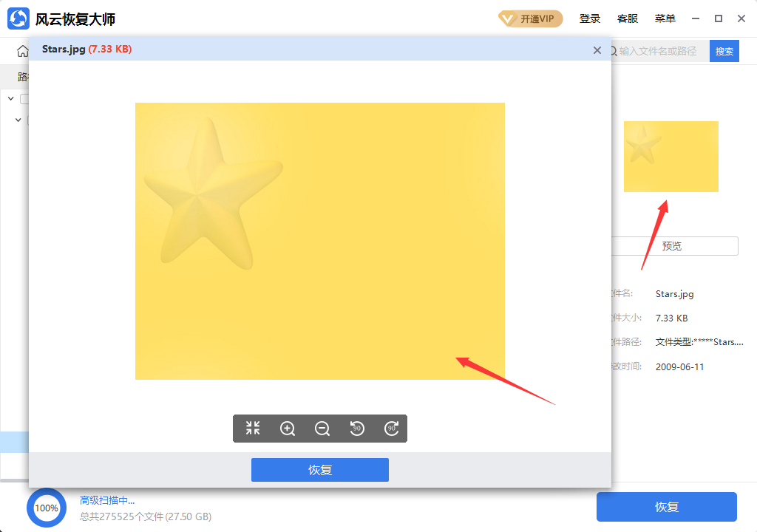Open the 菜单 menu
Screen dimensions: 757x532
(665, 18)
